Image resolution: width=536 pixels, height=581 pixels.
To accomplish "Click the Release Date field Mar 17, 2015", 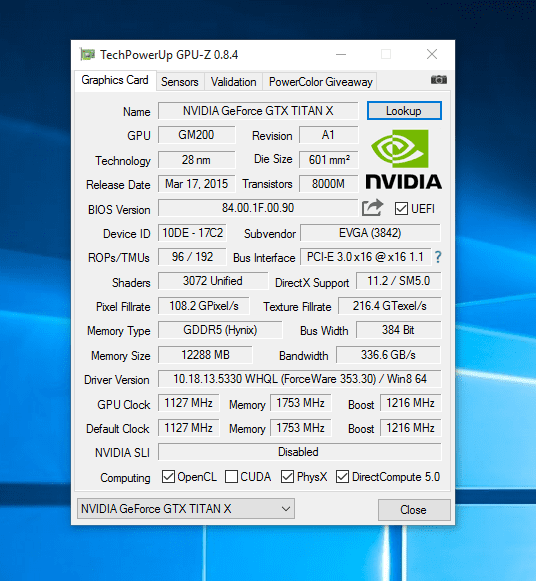I will (196, 184).
